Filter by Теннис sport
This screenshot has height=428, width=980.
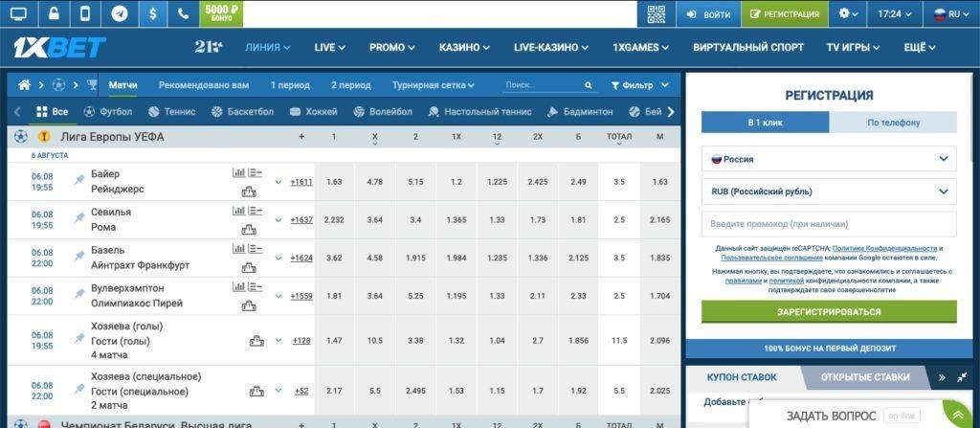tap(172, 112)
